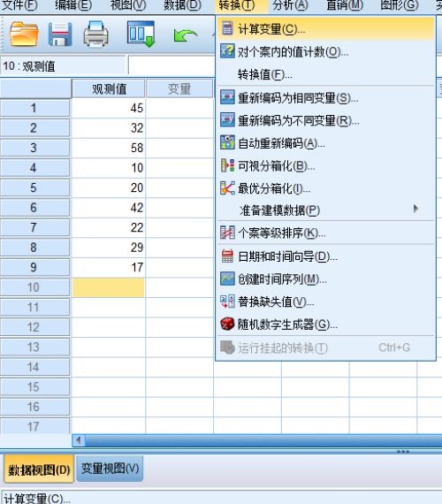Click the 观测值 column header
Screen dimensions: 442x504
(x=109, y=88)
